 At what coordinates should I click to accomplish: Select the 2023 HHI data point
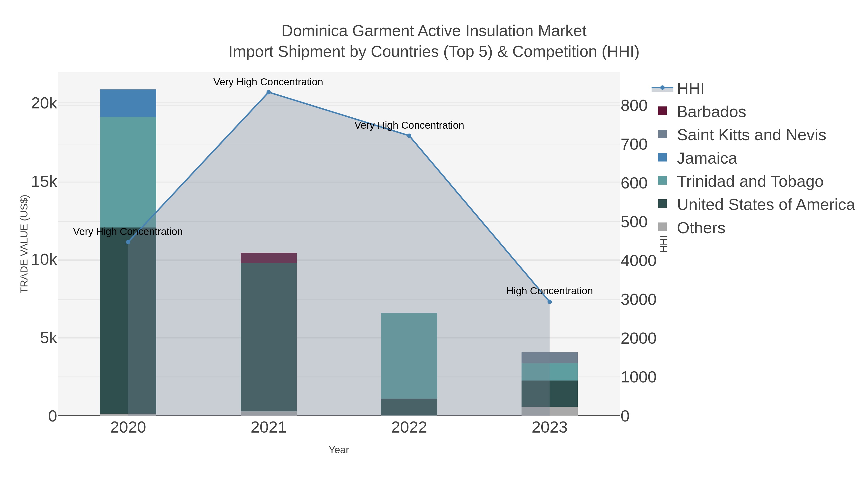point(549,302)
